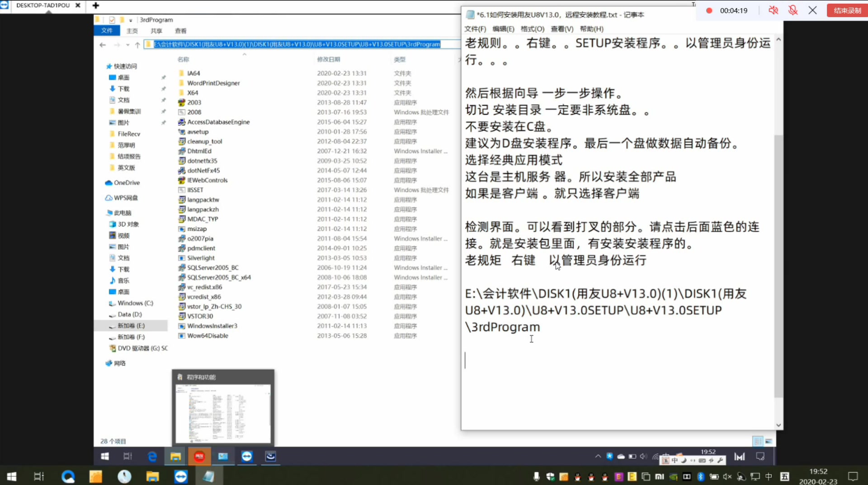Open Notepad 帮助(H) menu
The height and width of the screenshot is (485, 868).
[x=591, y=29]
